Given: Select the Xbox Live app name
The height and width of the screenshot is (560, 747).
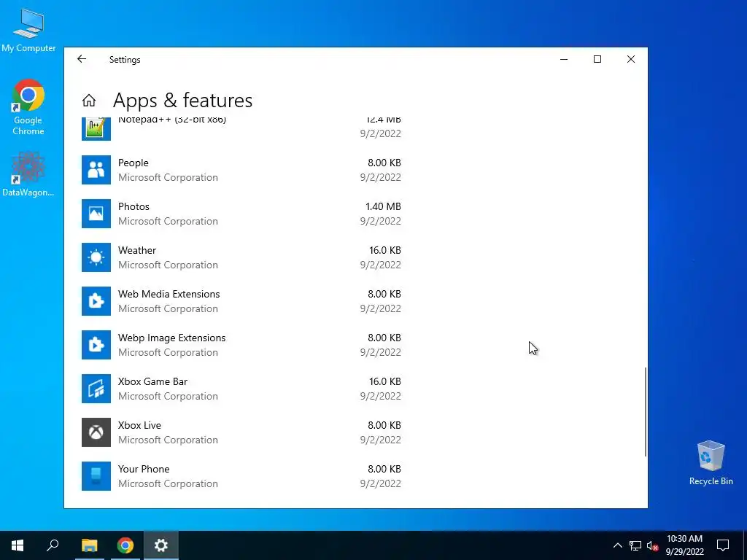Looking at the screenshot, I should pyautogui.click(x=139, y=426).
